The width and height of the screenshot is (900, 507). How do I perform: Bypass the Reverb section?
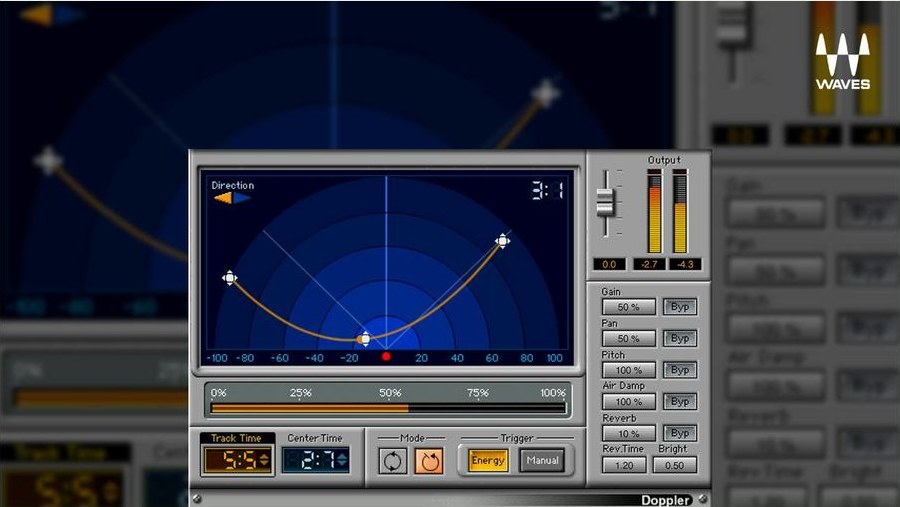[680, 433]
